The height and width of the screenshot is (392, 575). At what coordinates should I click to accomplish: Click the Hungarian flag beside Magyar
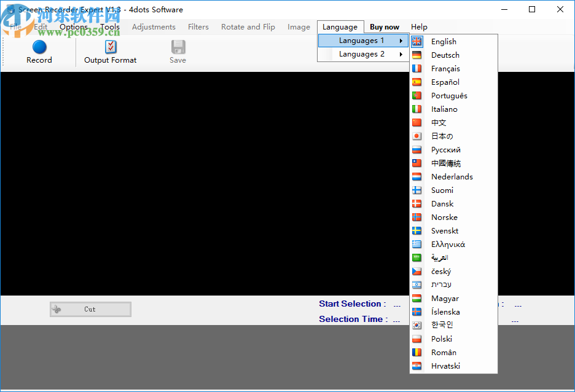coord(417,299)
